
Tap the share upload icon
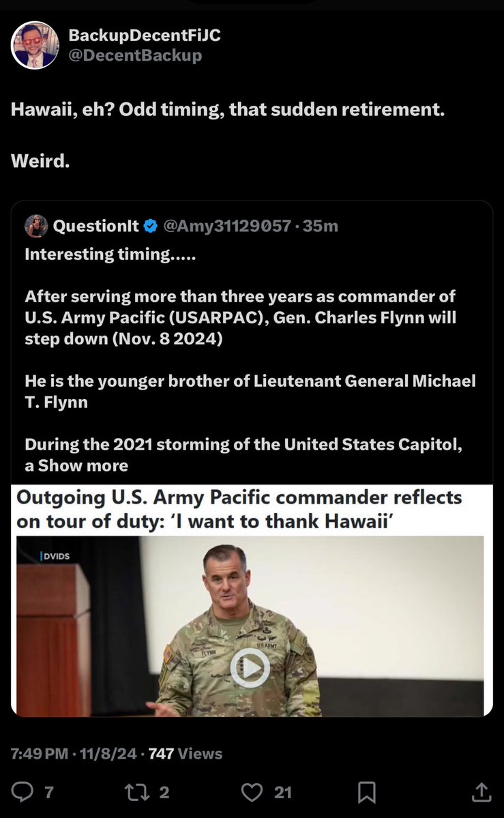tap(481, 791)
